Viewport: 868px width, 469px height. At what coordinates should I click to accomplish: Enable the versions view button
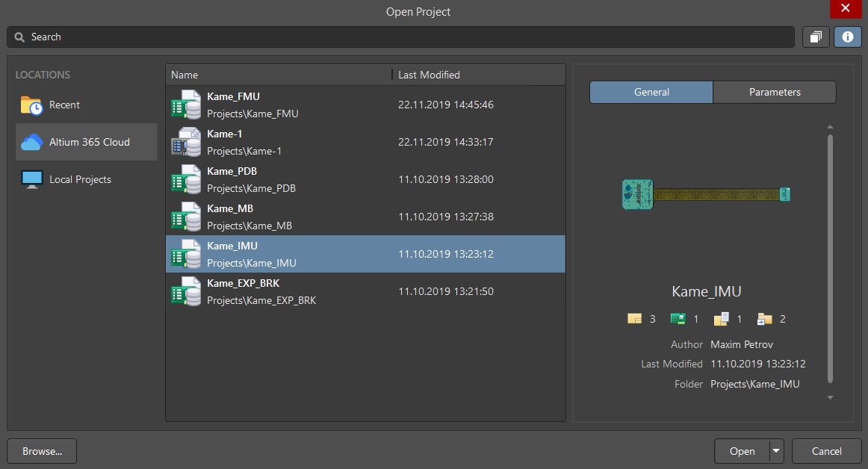pyautogui.click(x=816, y=37)
